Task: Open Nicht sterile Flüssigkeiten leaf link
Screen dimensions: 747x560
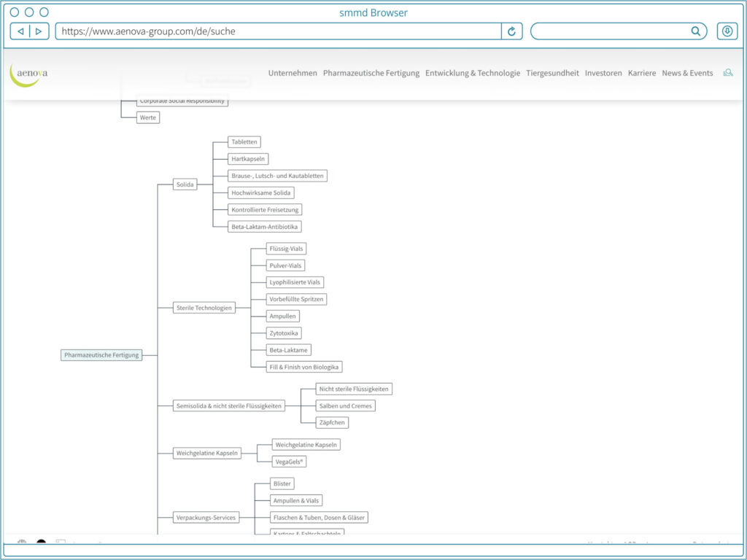Action: coord(354,389)
